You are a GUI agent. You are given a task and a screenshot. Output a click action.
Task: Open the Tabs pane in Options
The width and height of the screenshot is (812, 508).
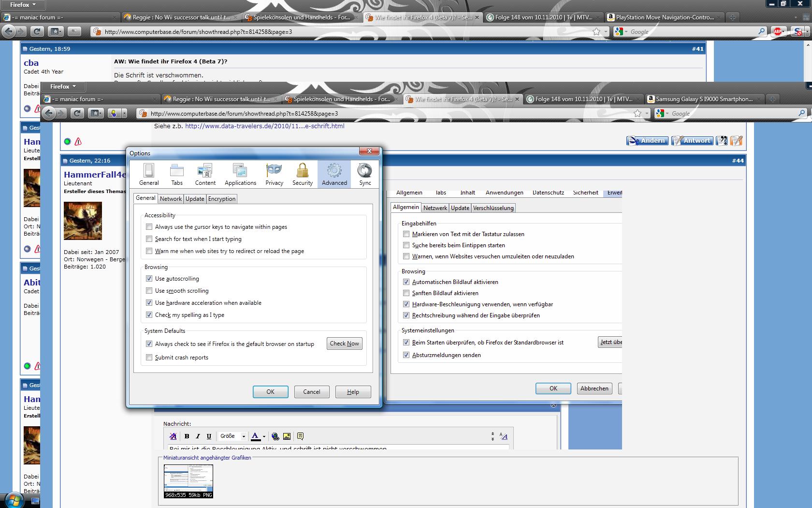pyautogui.click(x=177, y=174)
